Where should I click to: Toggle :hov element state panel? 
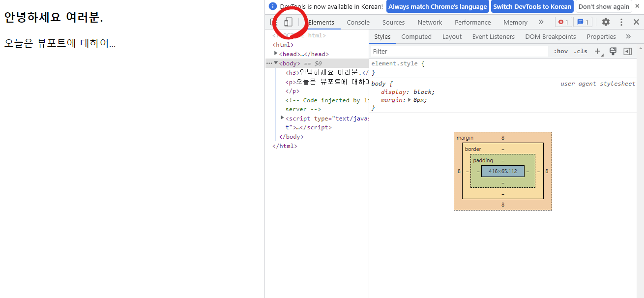560,51
